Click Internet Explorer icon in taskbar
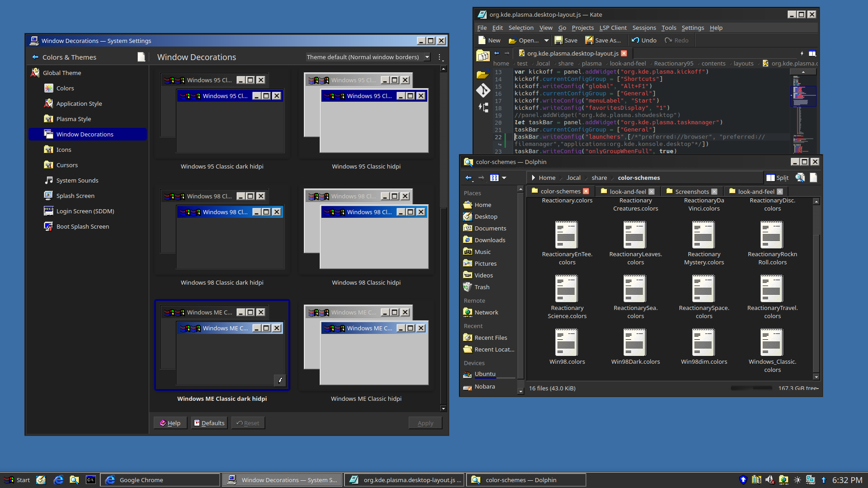 (58, 480)
